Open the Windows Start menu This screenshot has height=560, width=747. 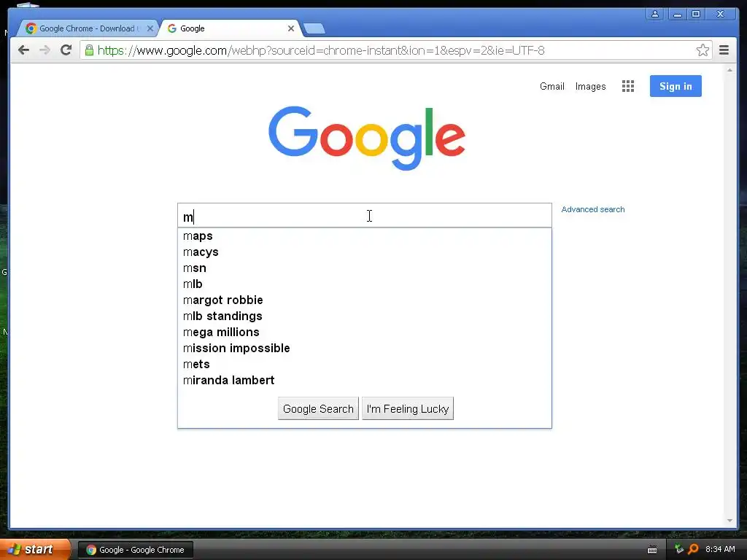point(35,549)
